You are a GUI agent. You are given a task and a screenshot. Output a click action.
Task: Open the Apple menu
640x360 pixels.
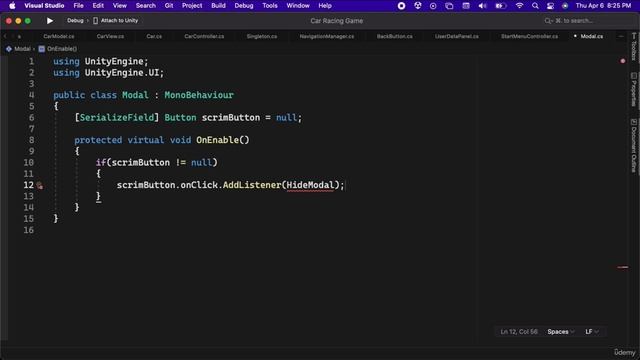pos(12,6)
